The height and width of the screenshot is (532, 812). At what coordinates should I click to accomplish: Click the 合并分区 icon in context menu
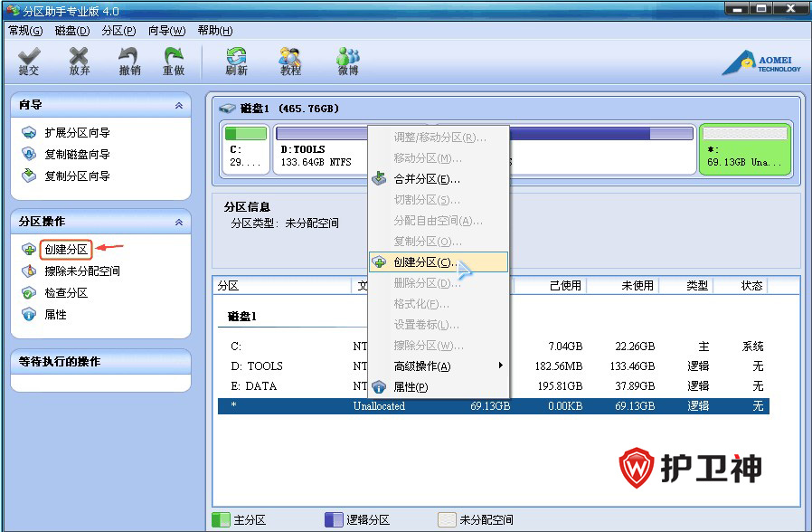(379, 179)
